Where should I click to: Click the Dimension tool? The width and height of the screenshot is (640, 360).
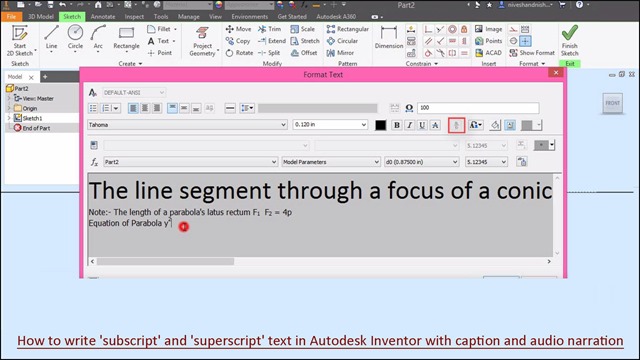[x=389, y=38]
